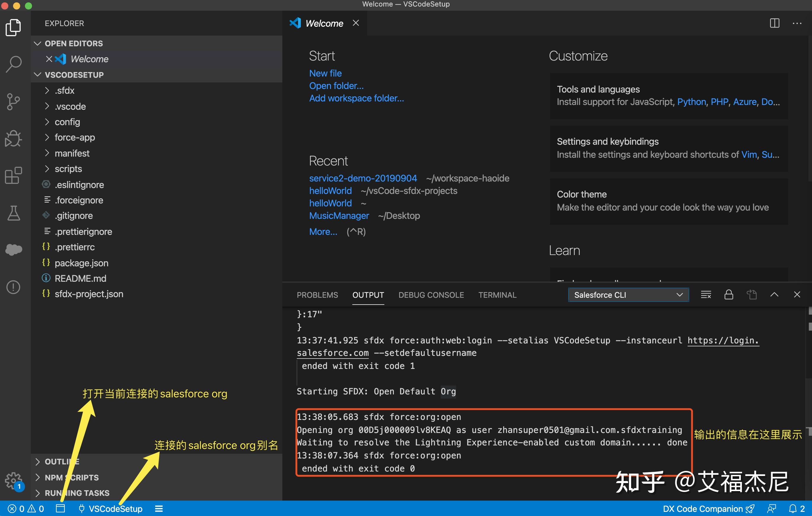Expand the force-app folder
The height and width of the screenshot is (516, 812).
point(157,137)
